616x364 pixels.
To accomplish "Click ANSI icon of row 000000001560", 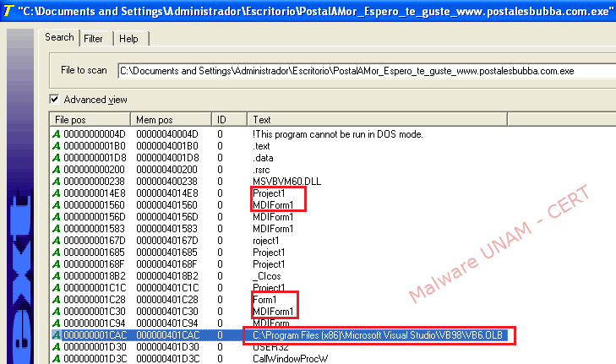I will (57, 205).
